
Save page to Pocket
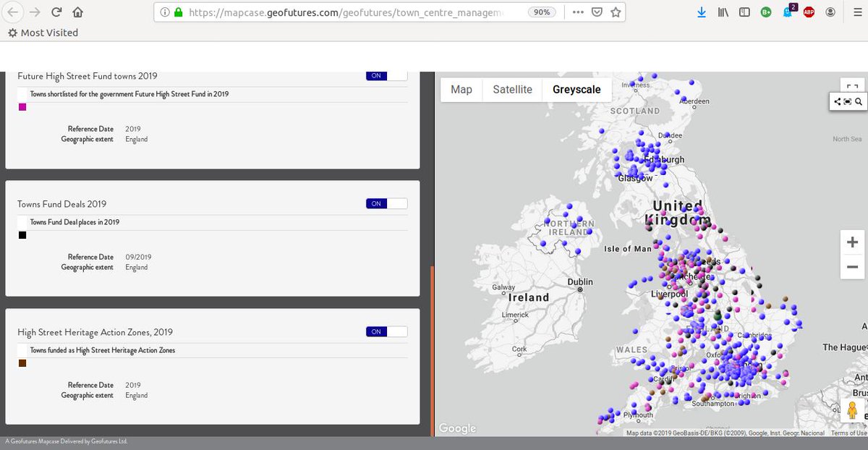597,12
